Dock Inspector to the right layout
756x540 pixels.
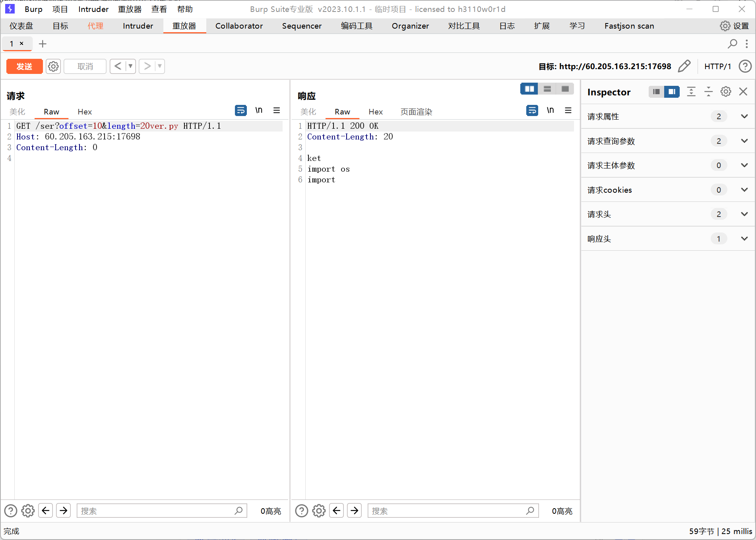672,92
